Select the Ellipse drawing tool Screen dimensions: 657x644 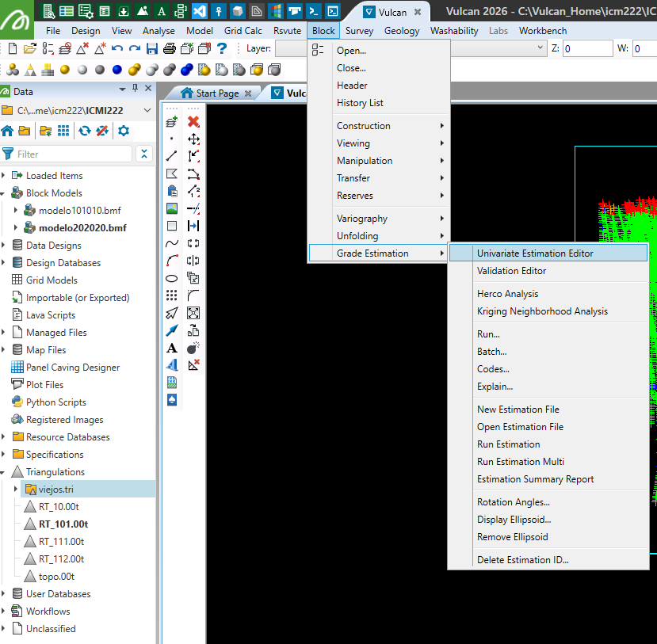[x=172, y=278]
